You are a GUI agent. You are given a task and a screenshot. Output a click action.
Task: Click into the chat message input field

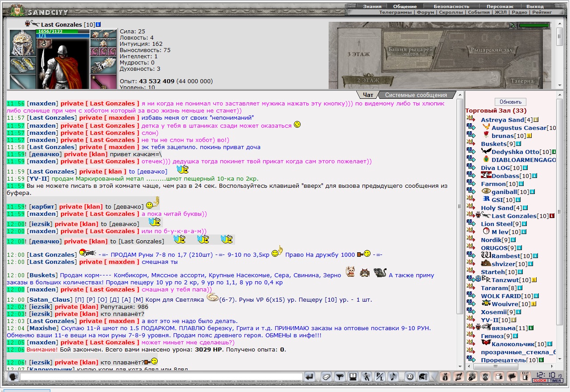coord(161,377)
